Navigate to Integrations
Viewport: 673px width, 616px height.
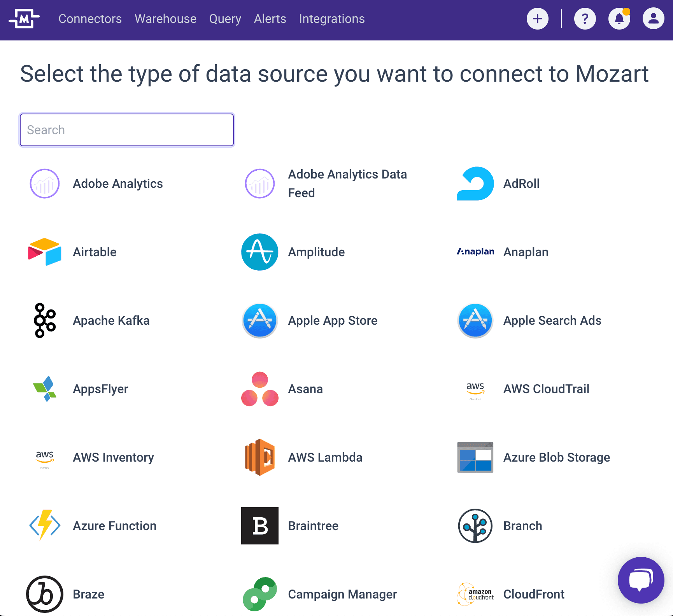click(x=332, y=19)
